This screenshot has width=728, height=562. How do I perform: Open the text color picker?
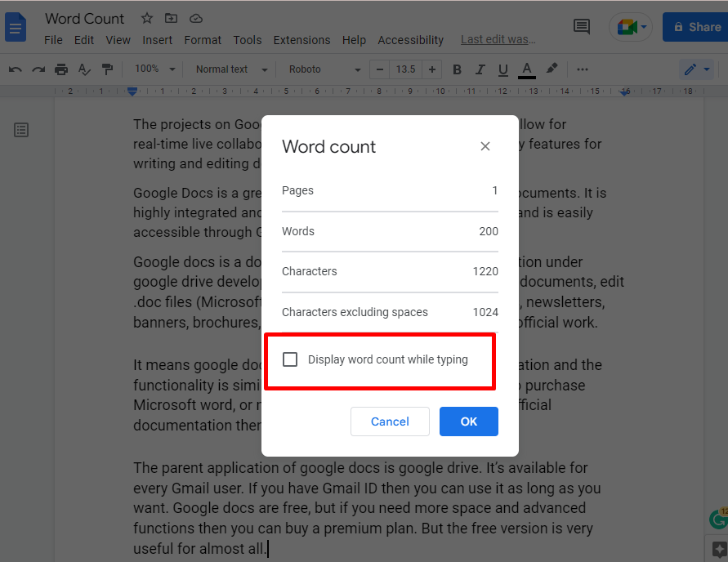click(526, 69)
